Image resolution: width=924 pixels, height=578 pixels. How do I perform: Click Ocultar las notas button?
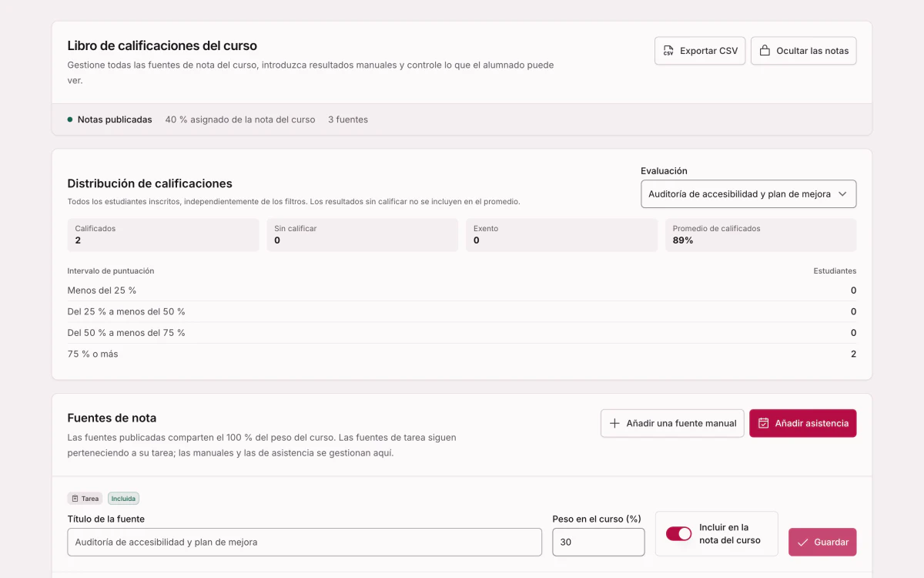tap(803, 51)
